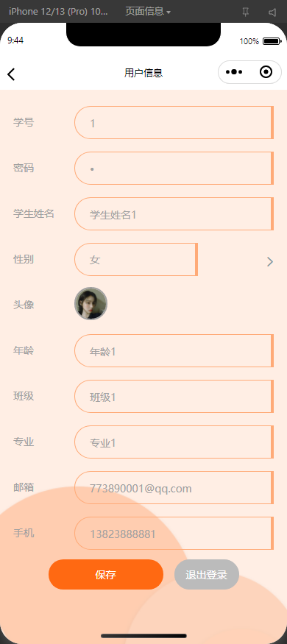Close mini program via the target circle icon

266,72
